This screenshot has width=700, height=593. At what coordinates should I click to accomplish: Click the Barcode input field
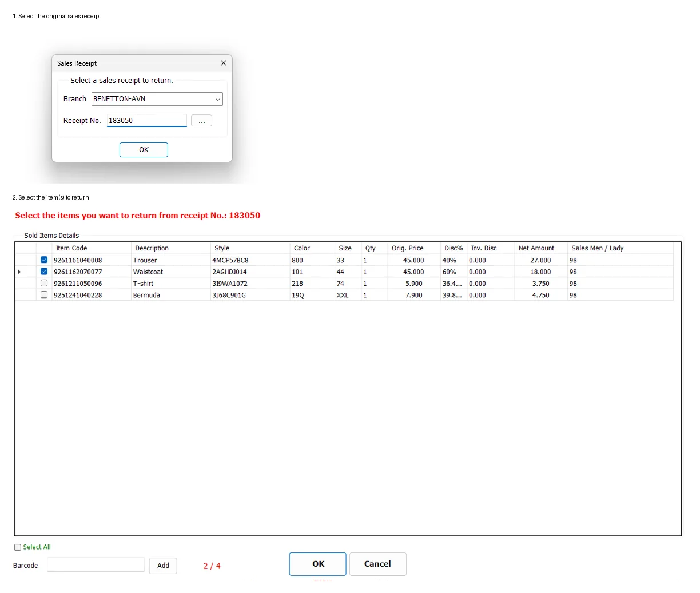[x=96, y=564]
